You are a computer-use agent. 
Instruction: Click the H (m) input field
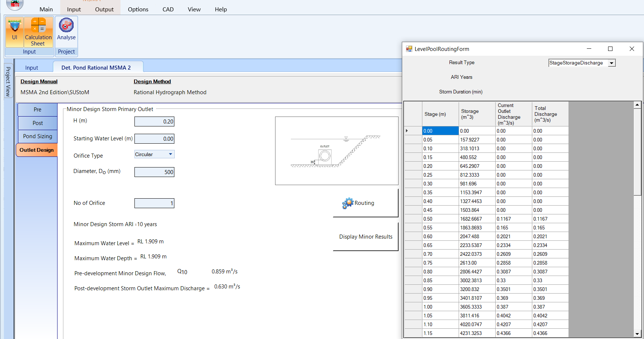[154, 121]
